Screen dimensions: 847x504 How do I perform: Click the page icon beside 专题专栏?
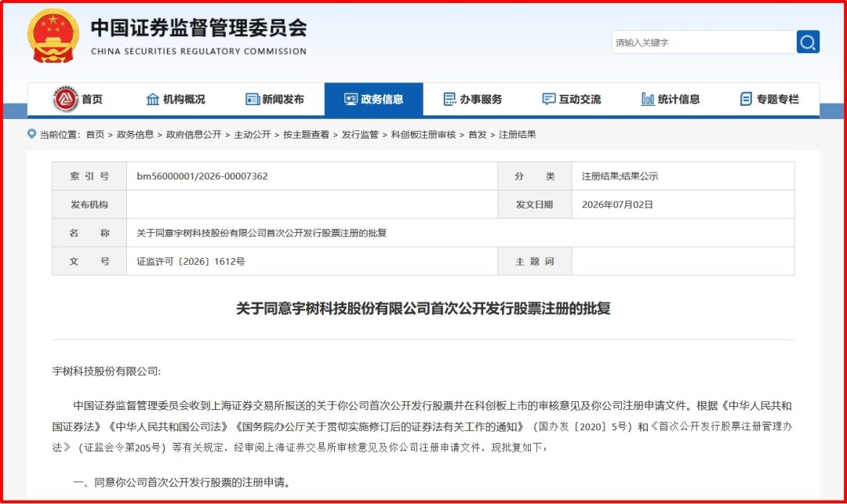[746, 100]
